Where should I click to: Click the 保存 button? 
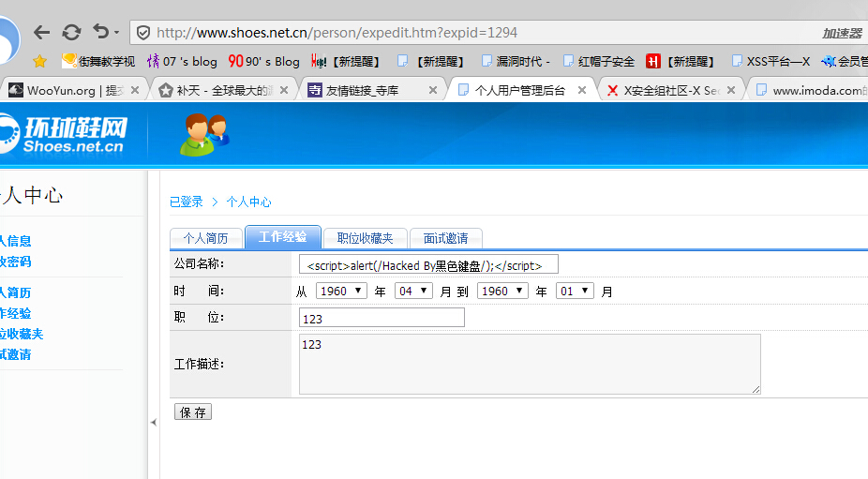pyautogui.click(x=193, y=412)
